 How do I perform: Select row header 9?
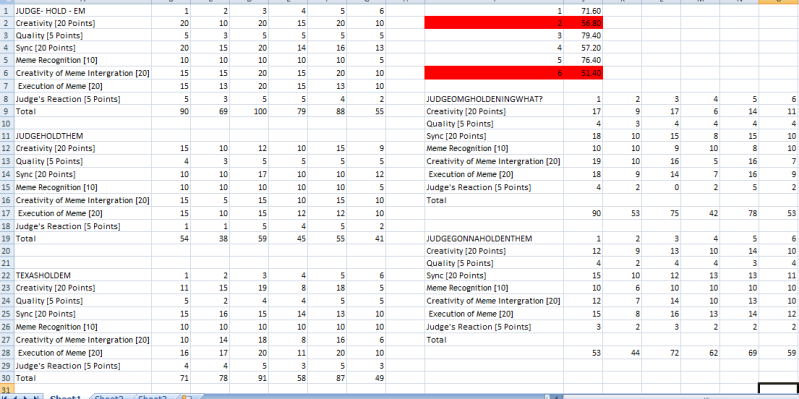[6, 111]
